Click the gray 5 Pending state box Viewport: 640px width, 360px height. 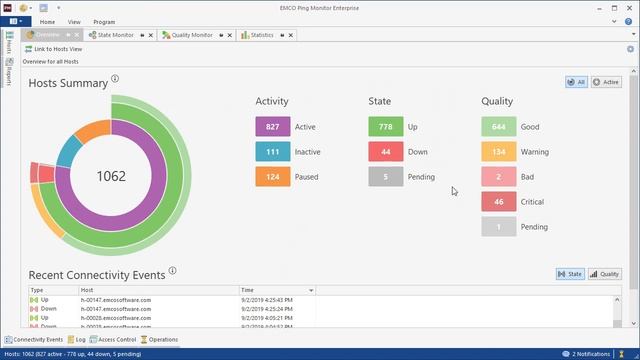pos(386,176)
